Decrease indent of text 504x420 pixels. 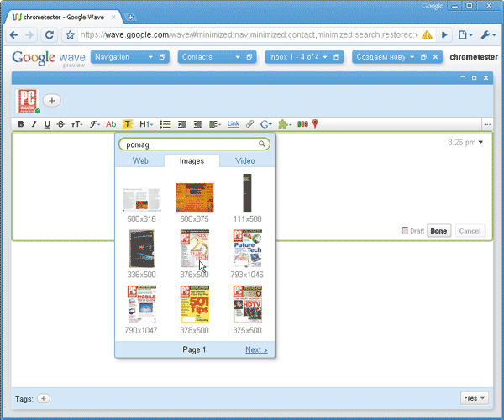(x=197, y=124)
